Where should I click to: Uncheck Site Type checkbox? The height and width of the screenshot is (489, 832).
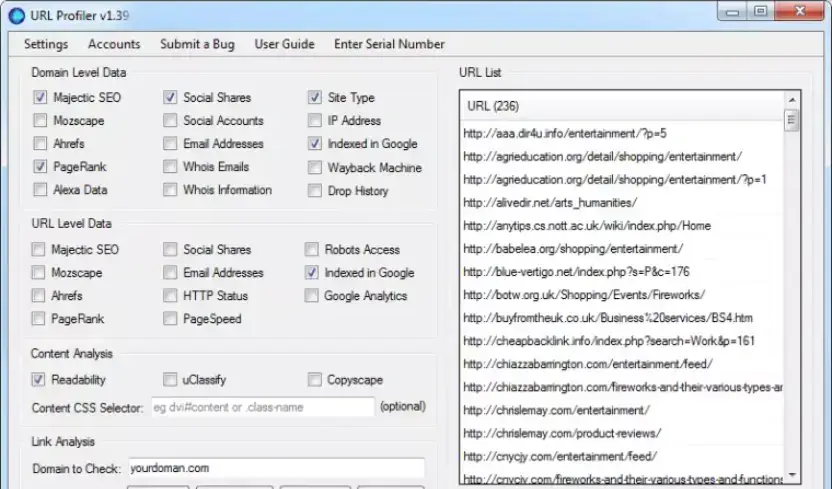315,97
